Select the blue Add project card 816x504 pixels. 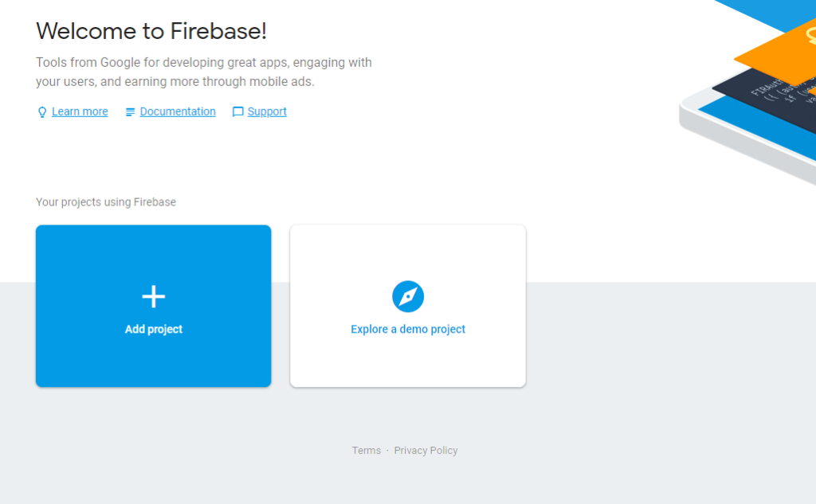coord(153,306)
